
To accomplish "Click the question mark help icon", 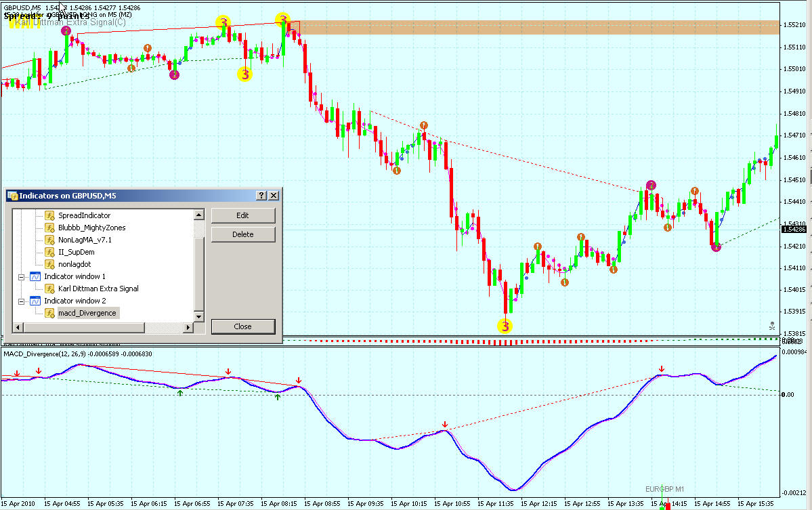I will 261,196.
